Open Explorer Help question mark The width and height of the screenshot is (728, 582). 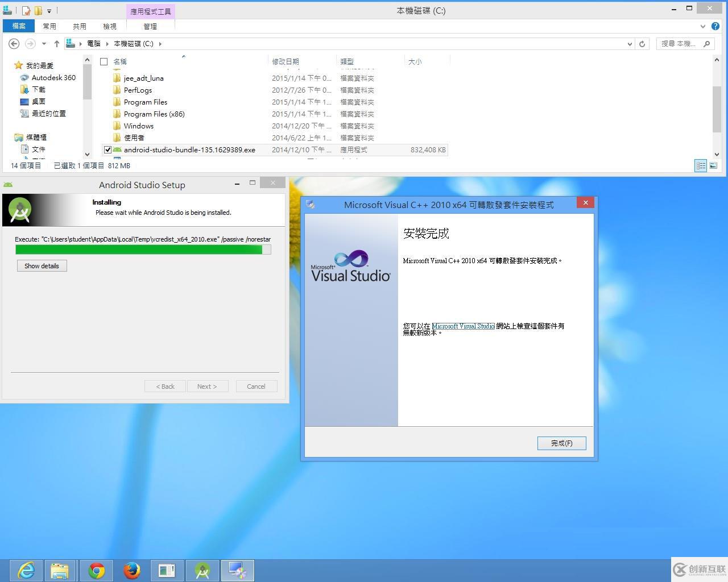[x=715, y=26]
